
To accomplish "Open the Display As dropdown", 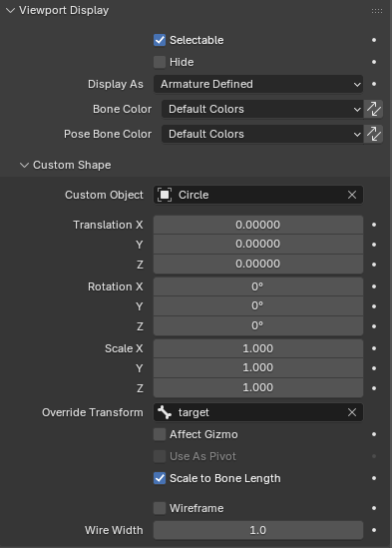I will tap(258, 84).
